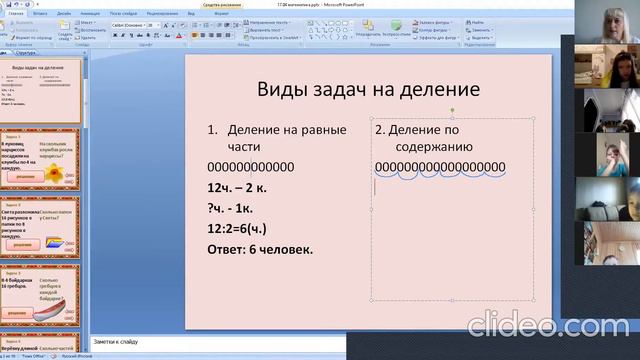Open the font name combo box
640x360 pixels.
(129, 25)
